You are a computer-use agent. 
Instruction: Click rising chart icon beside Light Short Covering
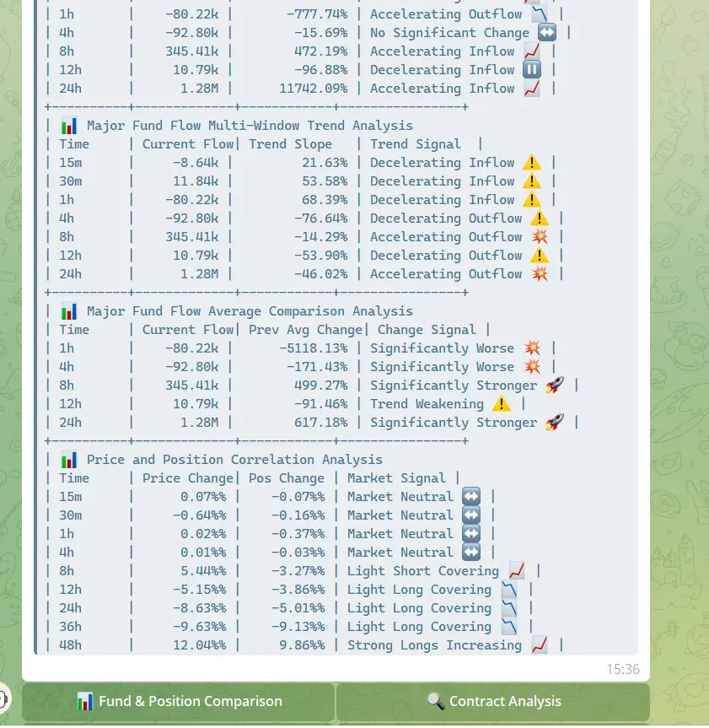coord(517,571)
